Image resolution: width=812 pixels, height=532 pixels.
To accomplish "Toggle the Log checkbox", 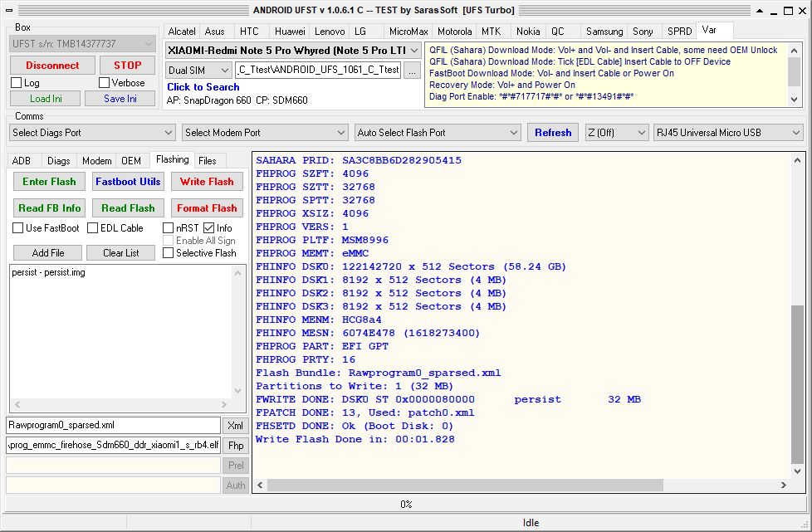I will tap(16, 83).
